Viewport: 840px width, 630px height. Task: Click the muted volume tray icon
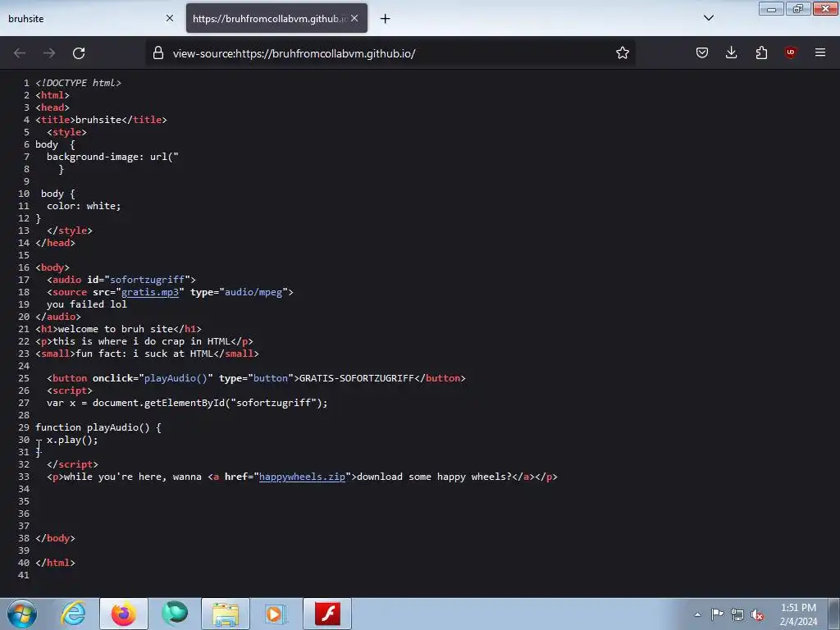click(x=757, y=614)
